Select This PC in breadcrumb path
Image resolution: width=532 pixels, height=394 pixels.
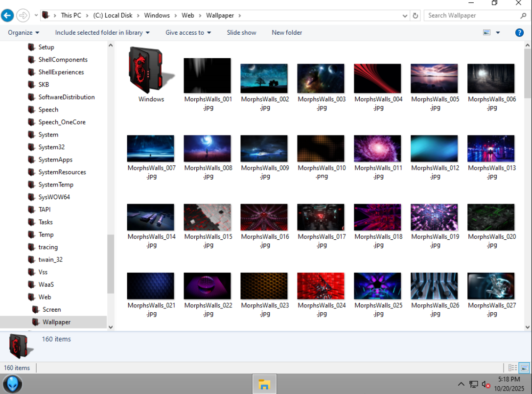pyautogui.click(x=71, y=15)
